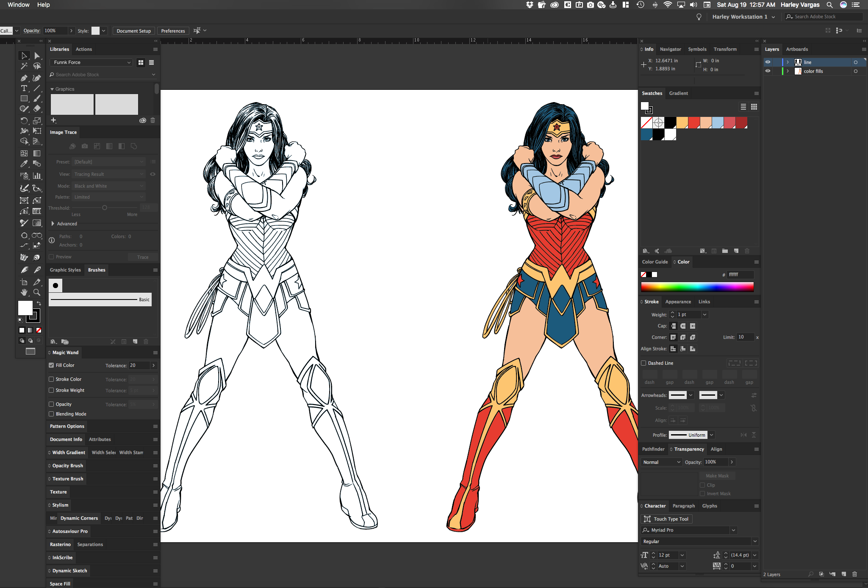Viewport: 868px width, 588px height.
Task: Switch Swatches panel to list view
Action: [x=743, y=107]
